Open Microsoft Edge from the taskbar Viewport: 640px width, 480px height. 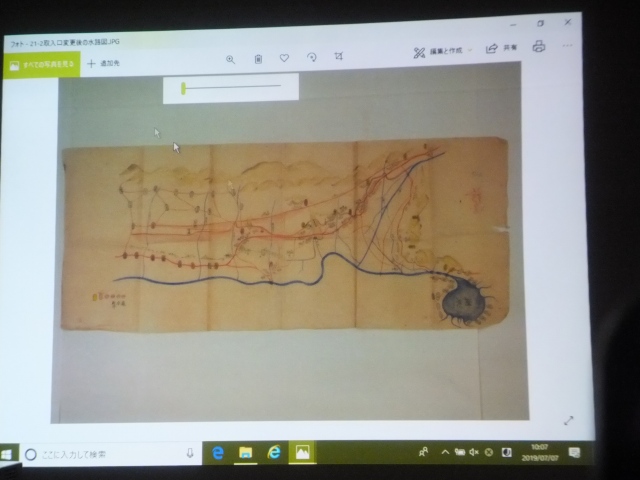pos(218,453)
